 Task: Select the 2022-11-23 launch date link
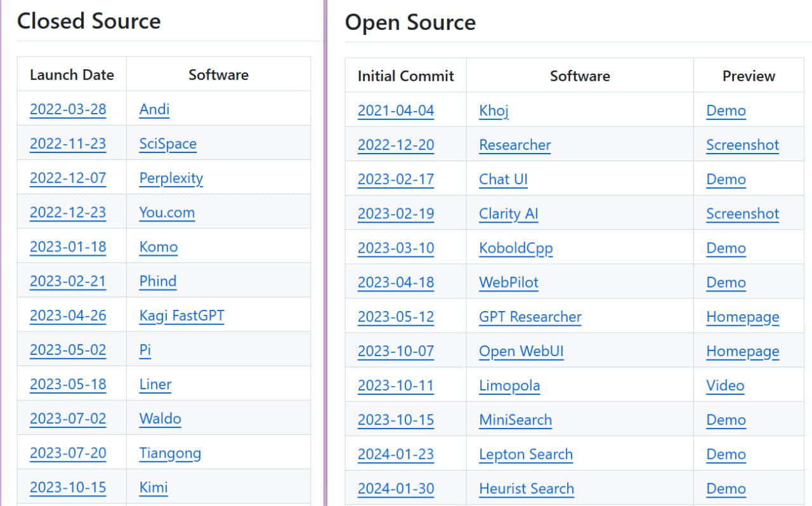click(68, 143)
